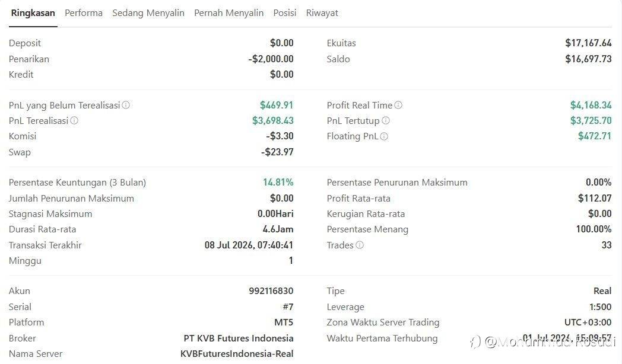This screenshot has width=622, height=364.
Task: Click the info icon beside Trades
Action: click(x=360, y=245)
